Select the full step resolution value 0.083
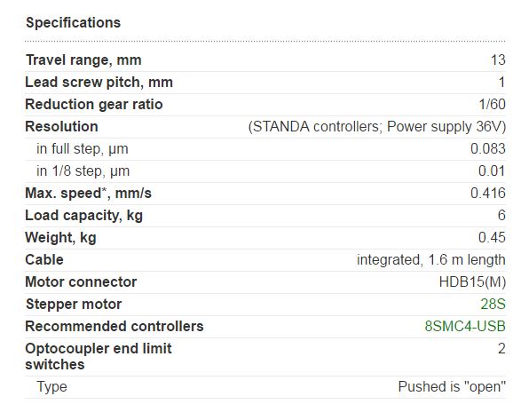This screenshot has height=420, width=521. pyautogui.click(x=488, y=148)
